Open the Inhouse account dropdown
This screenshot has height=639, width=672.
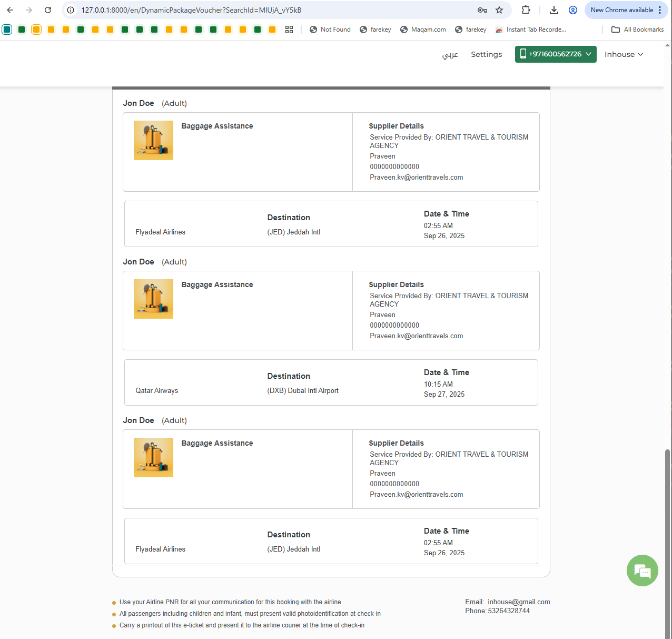tap(624, 54)
